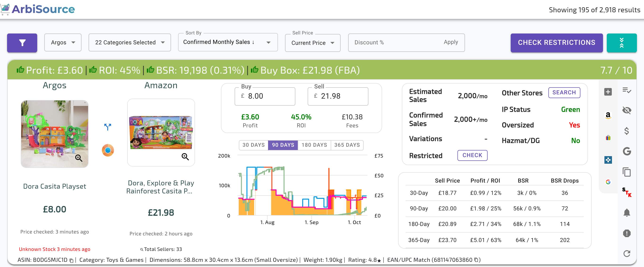The image size is (644, 267).
Task: Open the Sort By Confirmed Monthly Sales dropdown
Action: pos(228,42)
